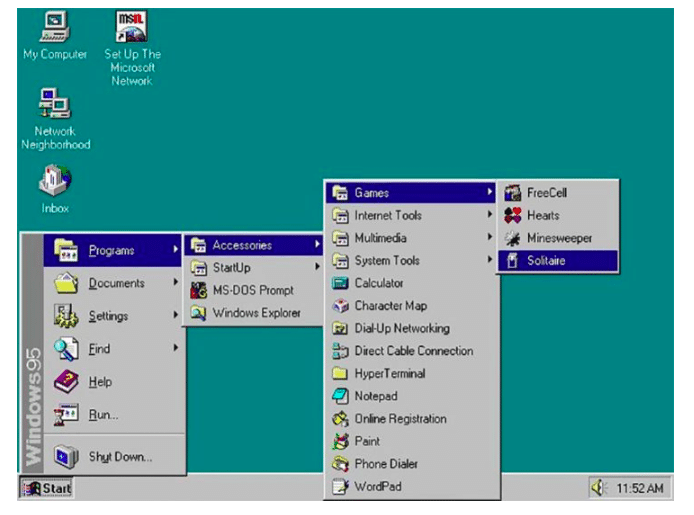This screenshot has width=694, height=515.
Task: Open the Network Neighborhood icon
Action: (55, 104)
